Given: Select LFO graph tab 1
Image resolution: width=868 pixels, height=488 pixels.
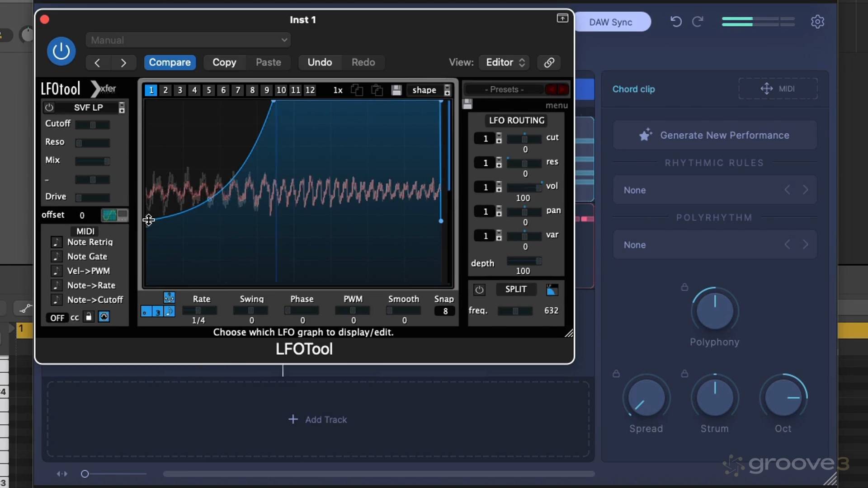Looking at the screenshot, I should [x=151, y=90].
